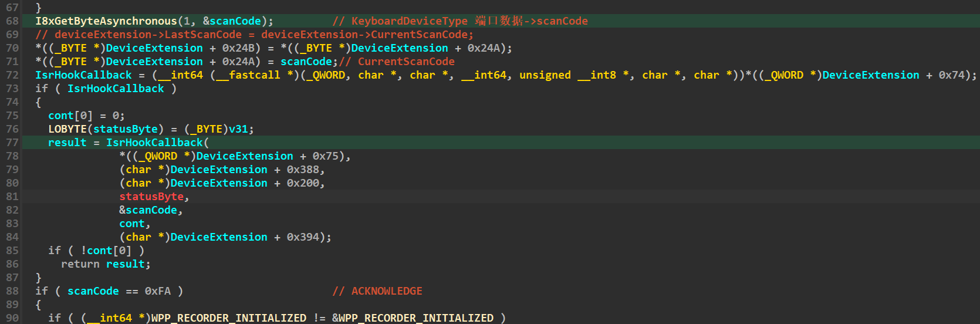Click the return keyword on line 86
Viewport: 980px width, 324px height.
tap(80, 264)
